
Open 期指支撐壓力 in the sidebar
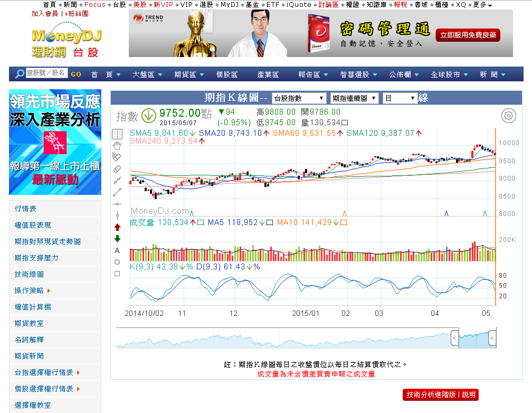tap(36, 258)
